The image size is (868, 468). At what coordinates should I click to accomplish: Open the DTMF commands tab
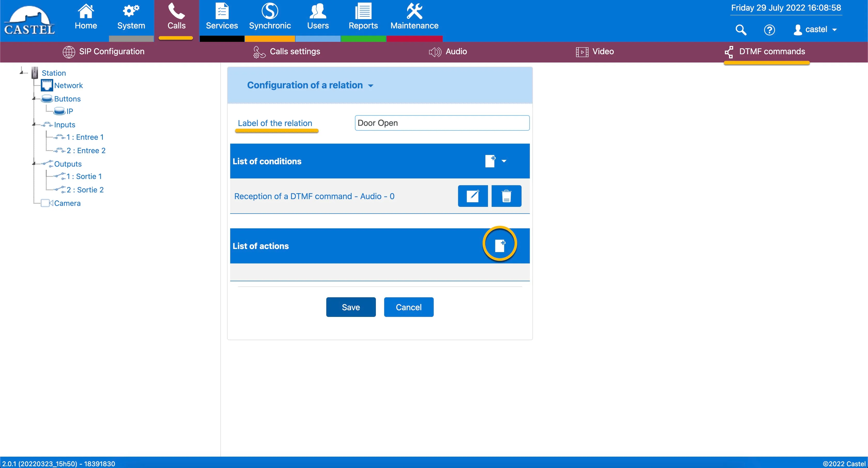pos(765,52)
